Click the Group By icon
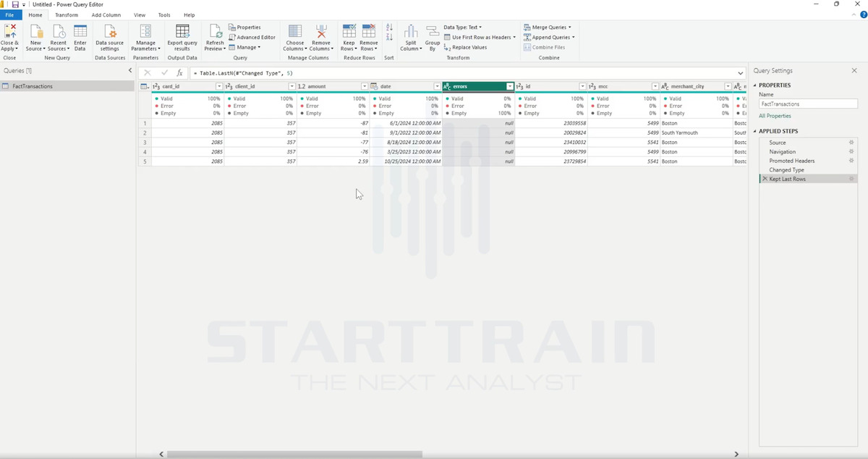This screenshot has width=868, height=459. point(433,31)
